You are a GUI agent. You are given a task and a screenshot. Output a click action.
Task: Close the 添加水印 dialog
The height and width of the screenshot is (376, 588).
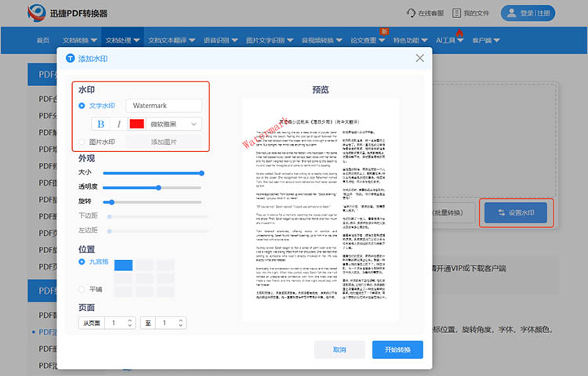(x=419, y=58)
